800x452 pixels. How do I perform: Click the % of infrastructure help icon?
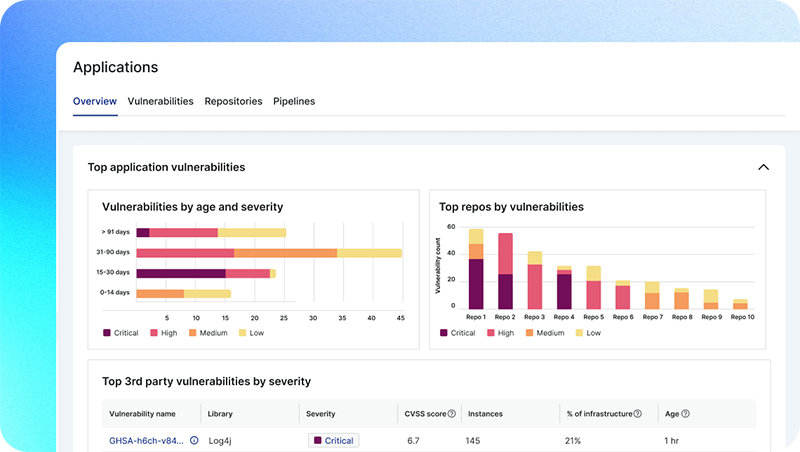[x=637, y=414]
